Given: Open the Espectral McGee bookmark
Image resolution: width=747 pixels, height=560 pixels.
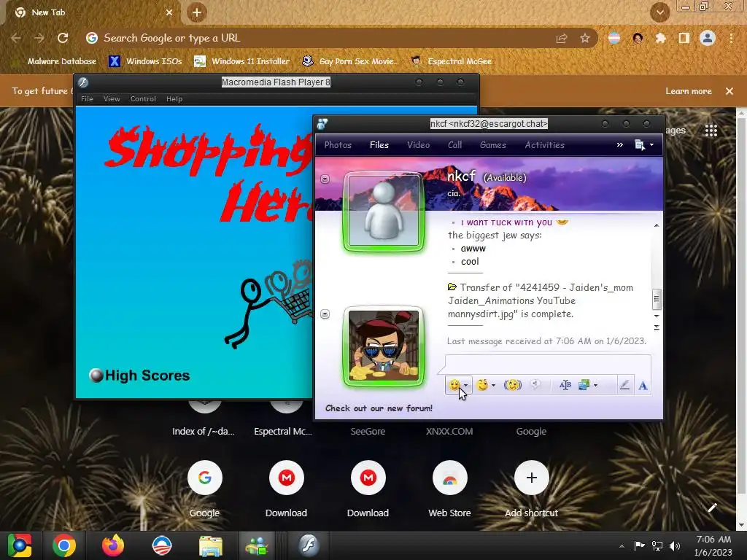Looking at the screenshot, I should click(451, 61).
